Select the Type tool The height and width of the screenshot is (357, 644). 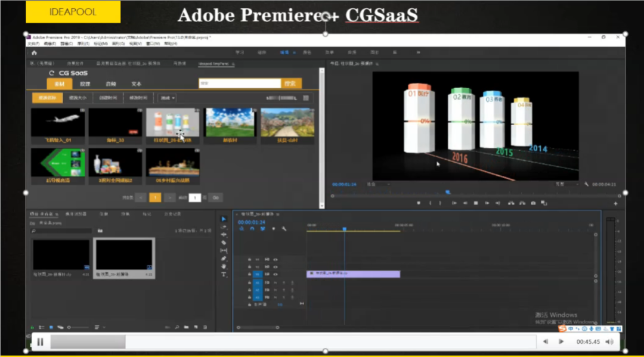coord(224,275)
